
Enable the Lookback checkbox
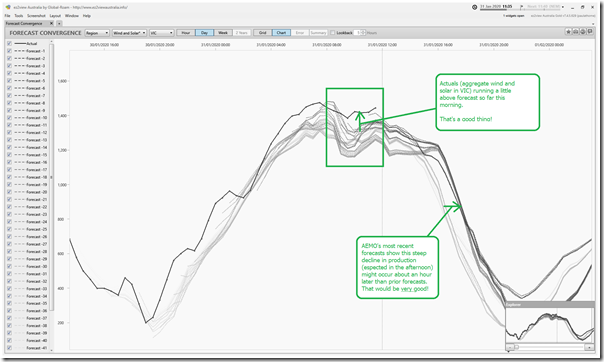(x=333, y=33)
